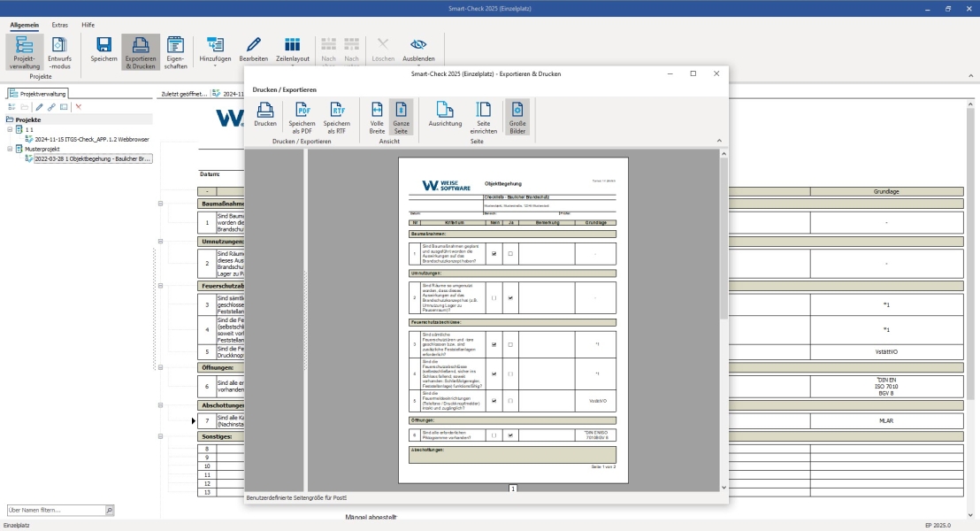The height and width of the screenshot is (531, 980).
Task: Click the Grundlage column header
Action: pos(886,191)
